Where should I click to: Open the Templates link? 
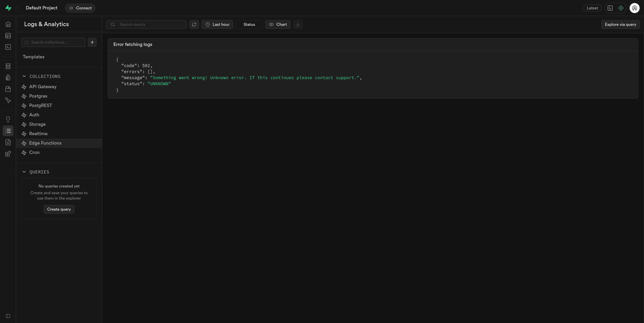tap(34, 57)
